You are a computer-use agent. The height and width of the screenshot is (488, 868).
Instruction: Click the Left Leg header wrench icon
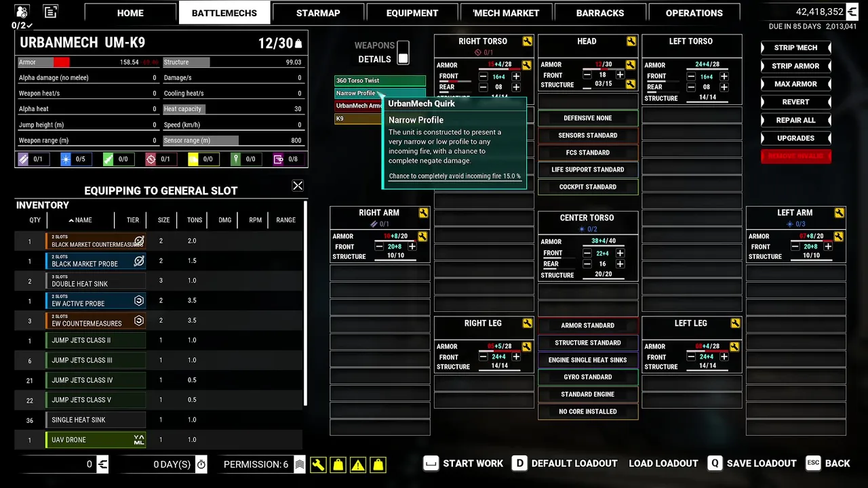tap(735, 323)
